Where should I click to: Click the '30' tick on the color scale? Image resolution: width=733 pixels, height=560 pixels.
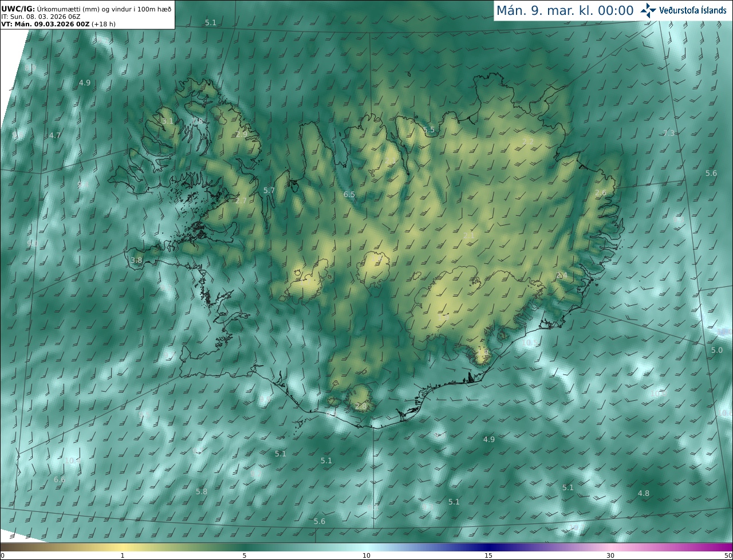pyautogui.click(x=610, y=555)
